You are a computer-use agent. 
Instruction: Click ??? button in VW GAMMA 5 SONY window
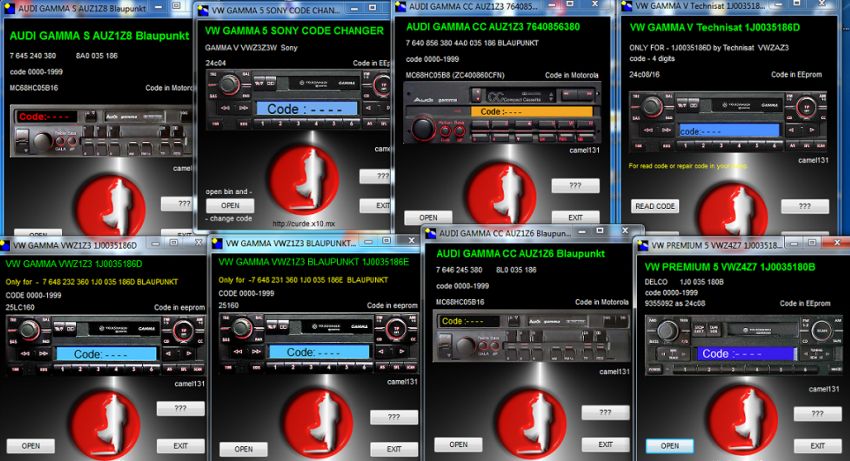tap(375, 176)
